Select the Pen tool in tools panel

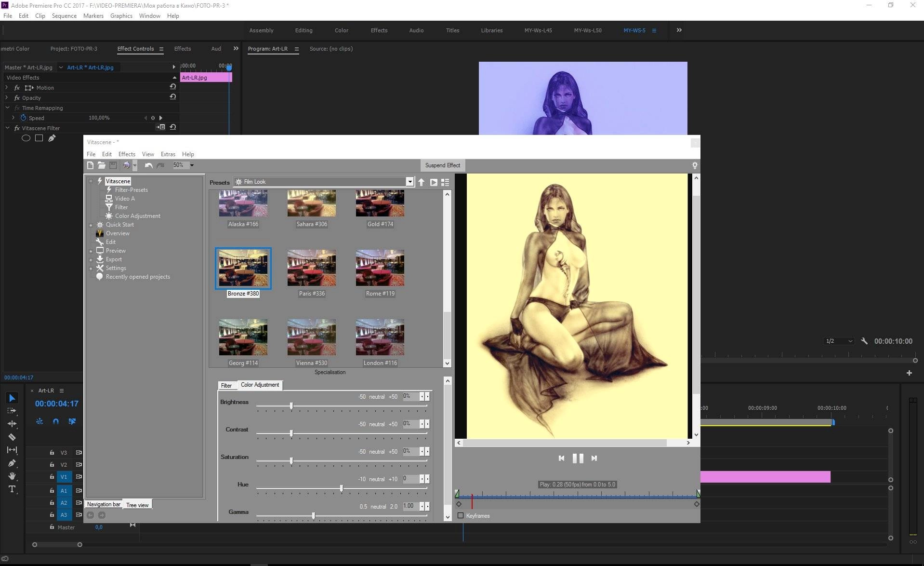click(x=12, y=463)
